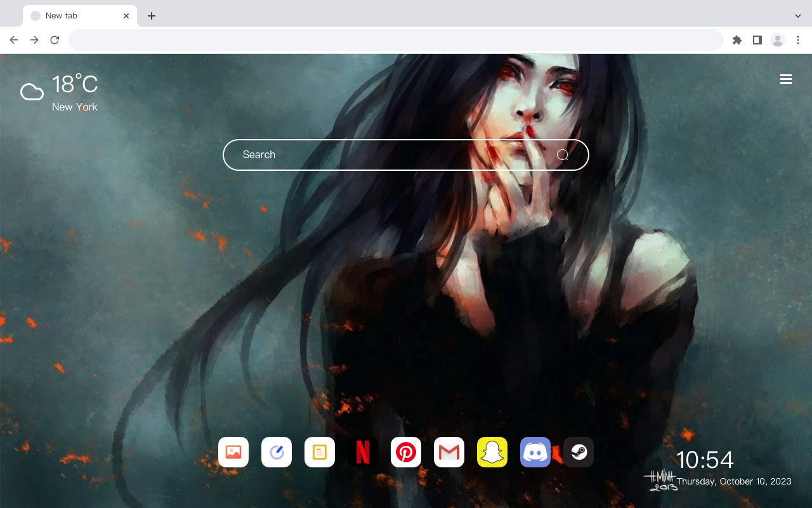Open the profile avatar menu
Image resolution: width=812 pixels, height=508 pixels.
coord(778,40)
